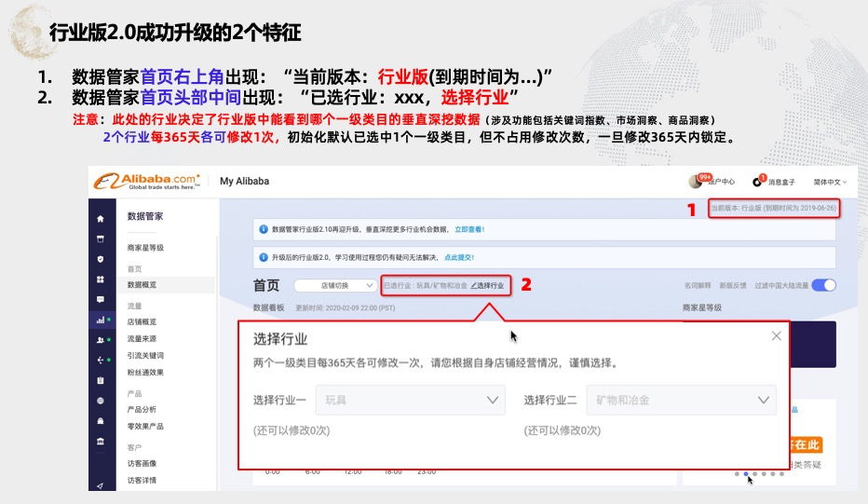Open the 选择行业一 玩具 dropdown
Viewport: 868px width, 504px height.
[410, 400]
